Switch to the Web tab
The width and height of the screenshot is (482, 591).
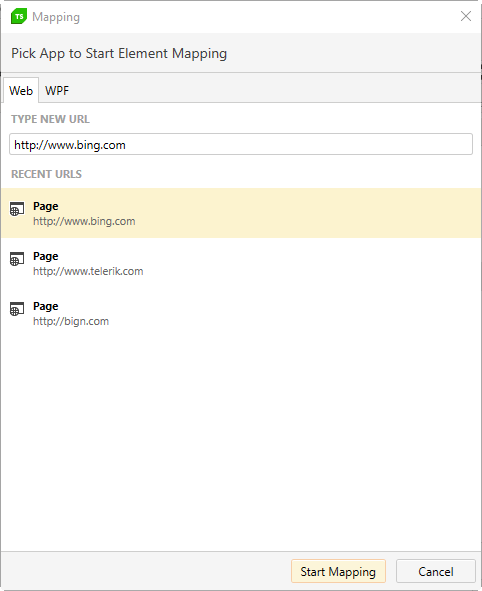(21, 90)
